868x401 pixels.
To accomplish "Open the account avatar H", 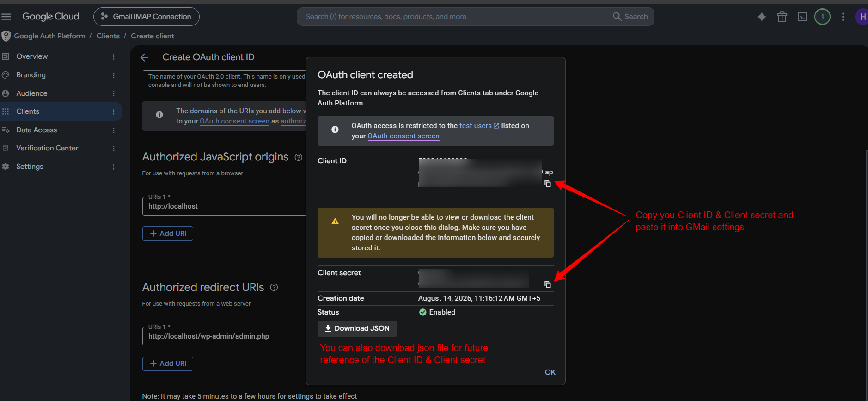I will pos(862,17).
